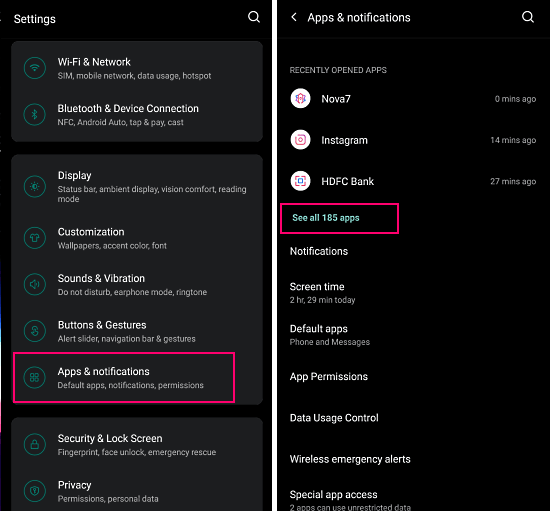Tap the Privacy shield icon
The image size is (550, 511).
34,491
